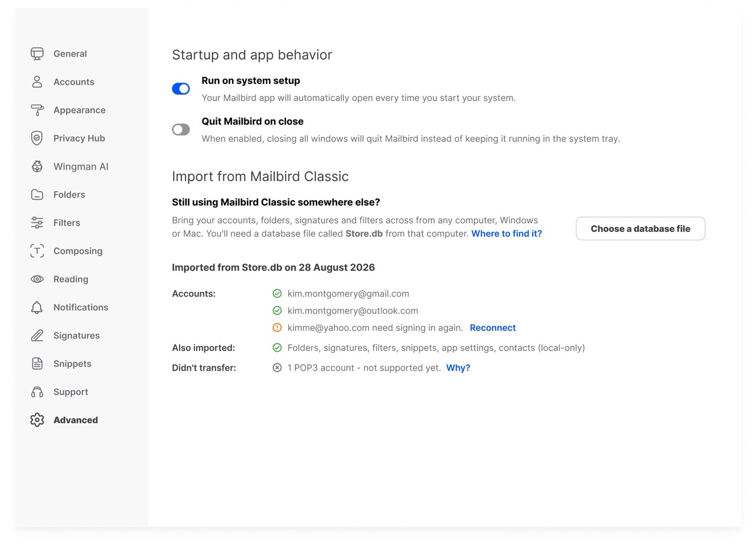This screenshot has width=756, height=549.
Task: Click the General monitor icon in the sidebar
Action: pos(37,54)
